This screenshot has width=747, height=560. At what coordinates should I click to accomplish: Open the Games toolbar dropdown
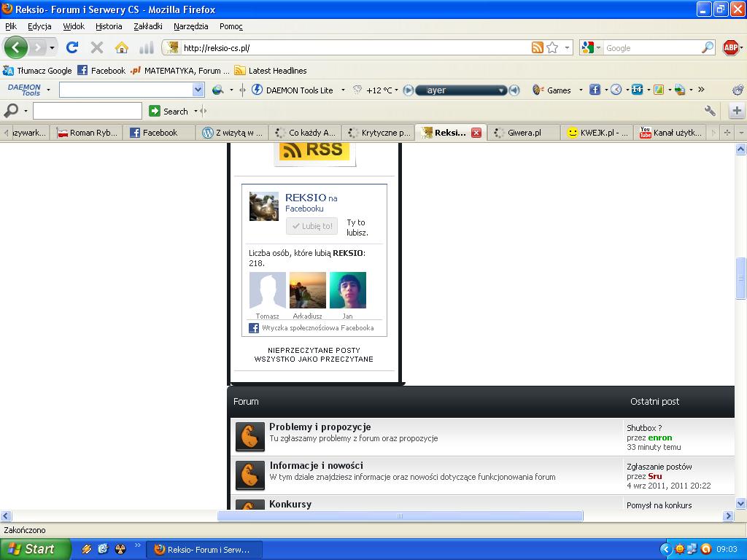click(x=581, y=90)
